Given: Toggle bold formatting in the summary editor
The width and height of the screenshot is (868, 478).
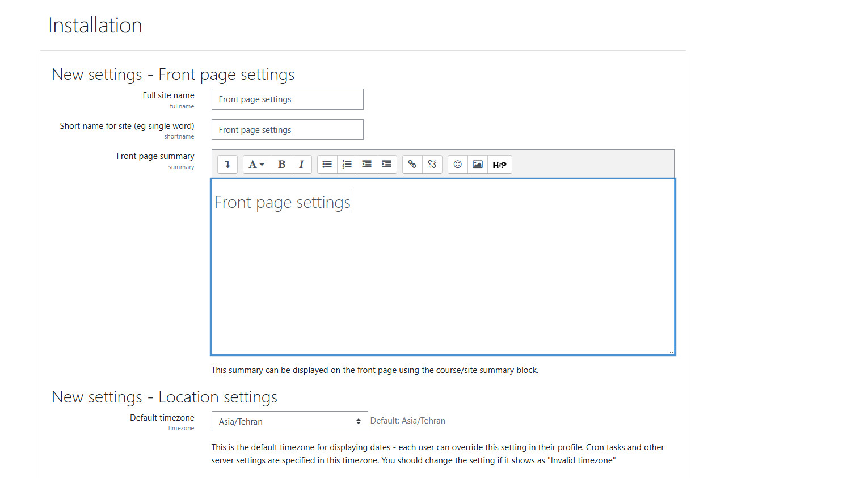Looking at the screenshot, I should pyautogui.click(x=281, y=164).
